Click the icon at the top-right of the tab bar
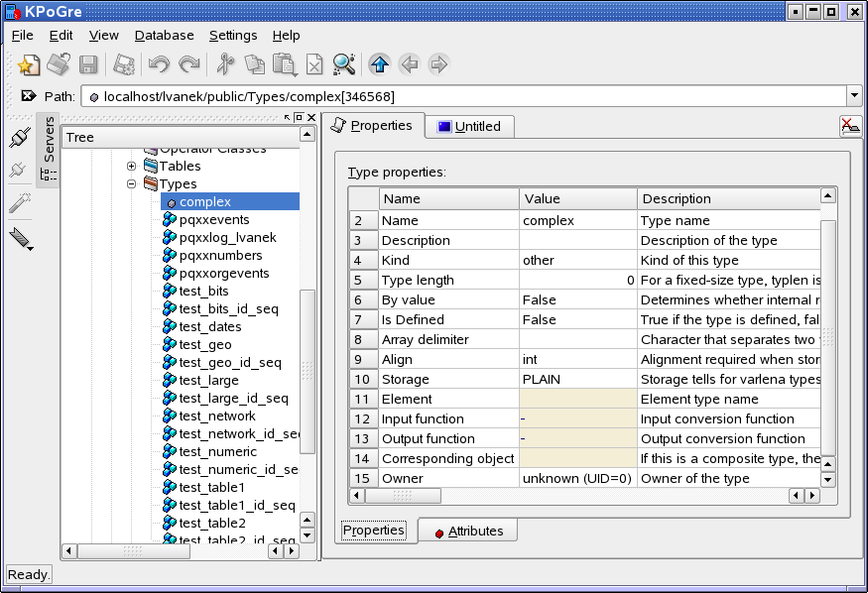The image size is (868, 593). pyautogui.click(x=850, y=126)
